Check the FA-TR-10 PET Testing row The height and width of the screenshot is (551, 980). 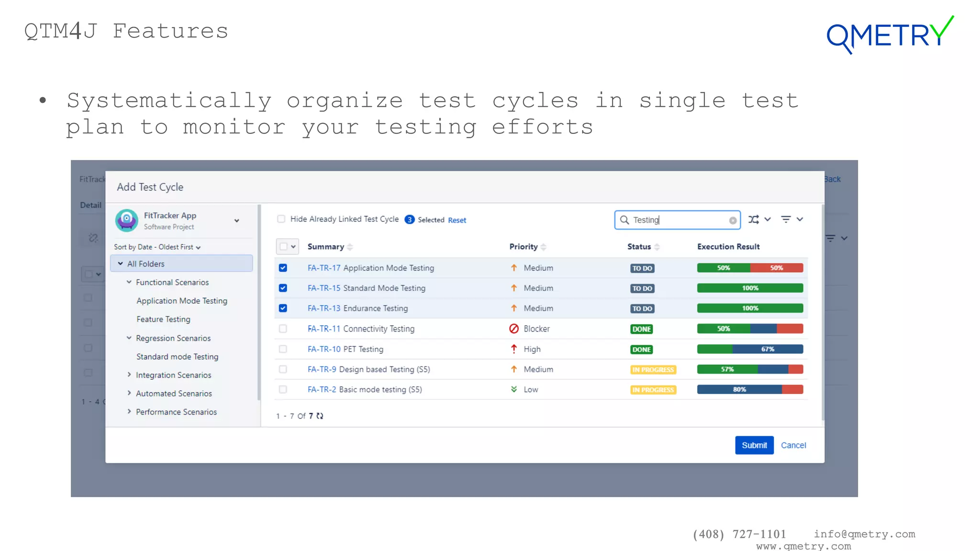point(283,349)
